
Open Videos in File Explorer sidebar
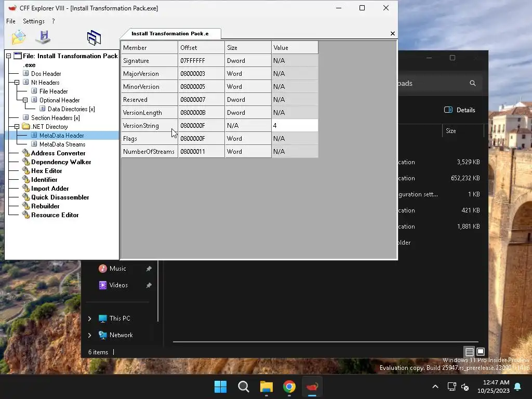click(118, 285)
